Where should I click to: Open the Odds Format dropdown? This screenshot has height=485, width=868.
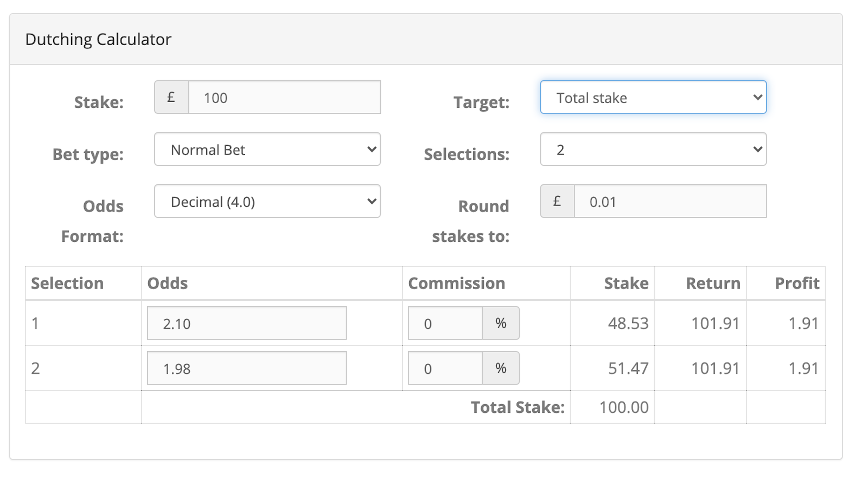267,202
